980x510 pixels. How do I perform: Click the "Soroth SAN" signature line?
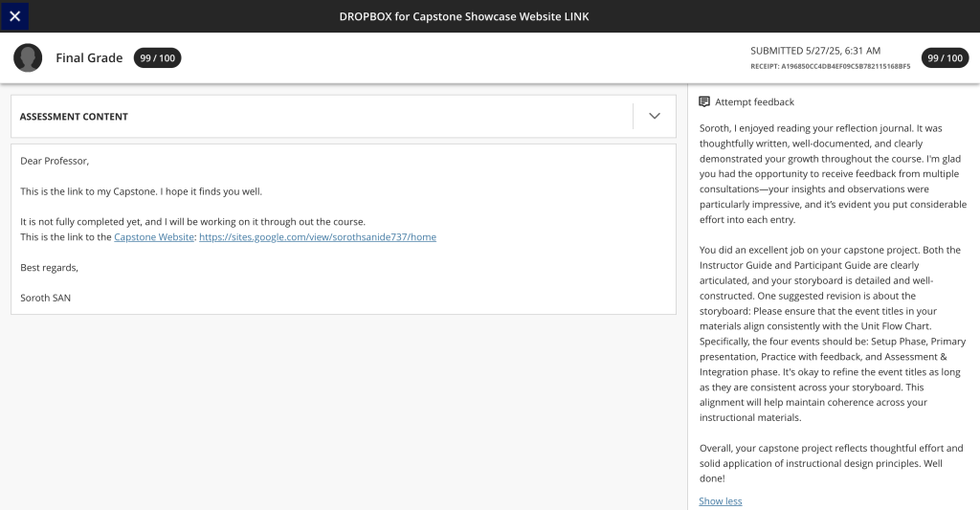point(46,299)
